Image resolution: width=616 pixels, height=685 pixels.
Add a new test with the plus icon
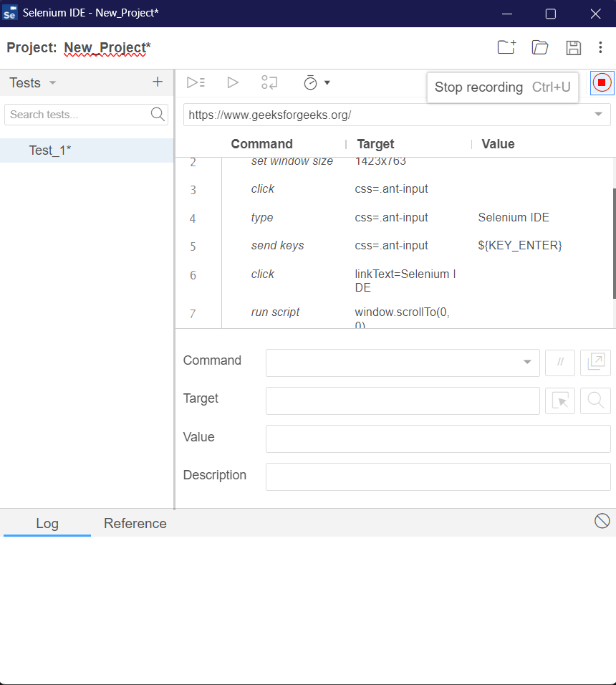[157, 82]
